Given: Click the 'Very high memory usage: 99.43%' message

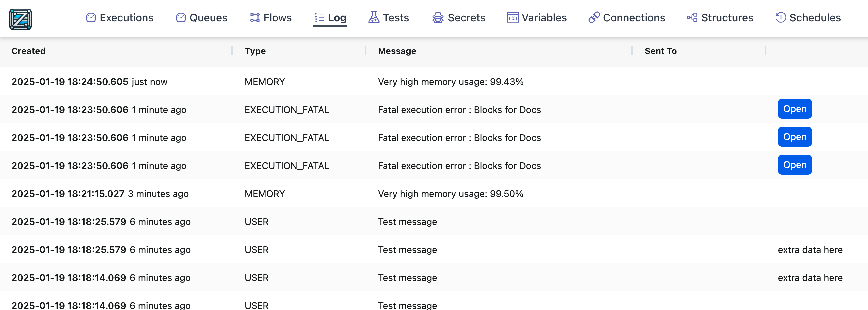Looking at the screenshot, I should [x=451, y=82].
